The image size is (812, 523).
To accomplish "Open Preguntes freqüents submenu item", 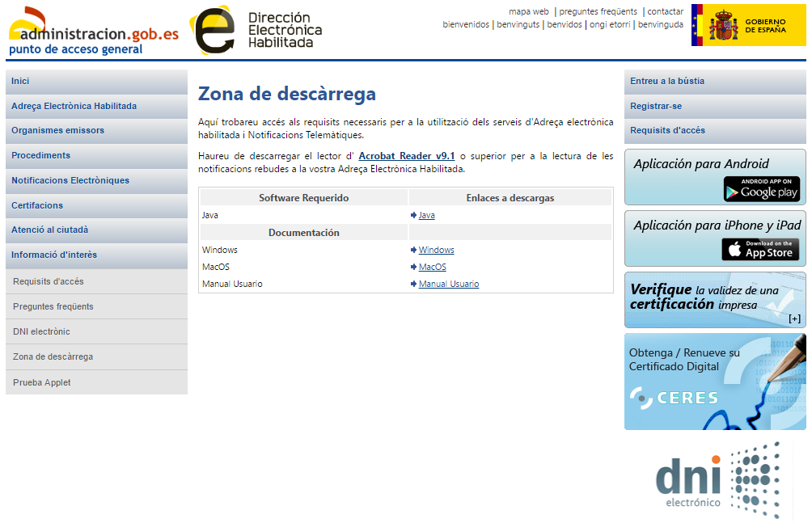I will (96, 306).
